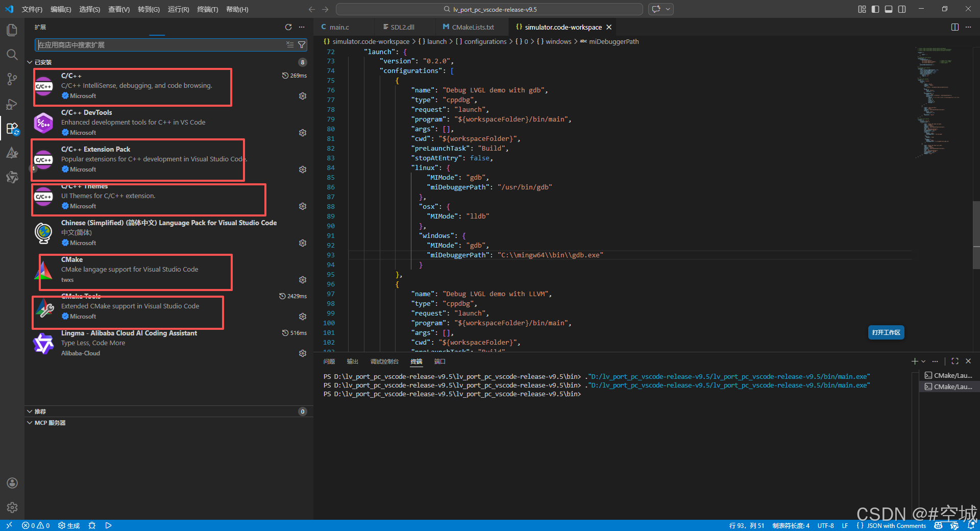Open manage gear for Chinese Language Pack
This screenshot has width=980, height=531.
click(x=303, y=243)
